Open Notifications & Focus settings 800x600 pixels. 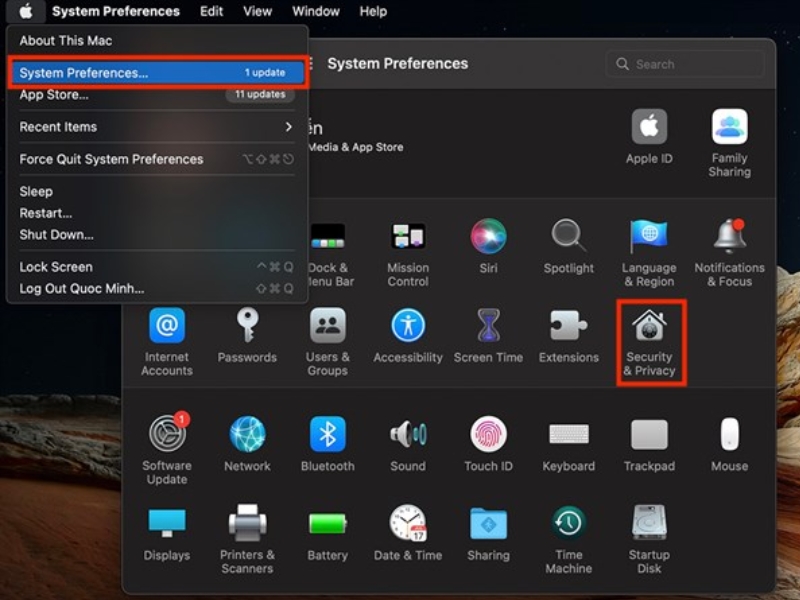[x=730, y=253]
